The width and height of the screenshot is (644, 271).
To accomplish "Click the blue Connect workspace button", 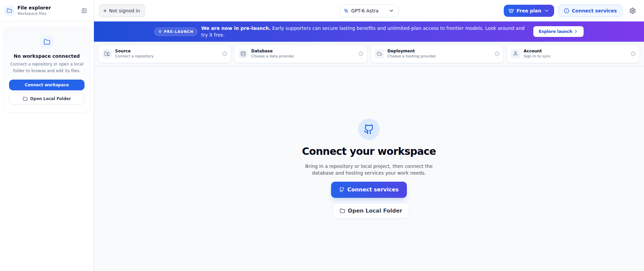I will pos(47,85).
